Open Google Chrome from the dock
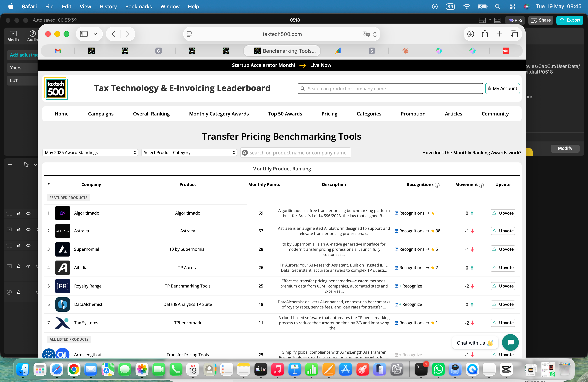 (74, 369)
